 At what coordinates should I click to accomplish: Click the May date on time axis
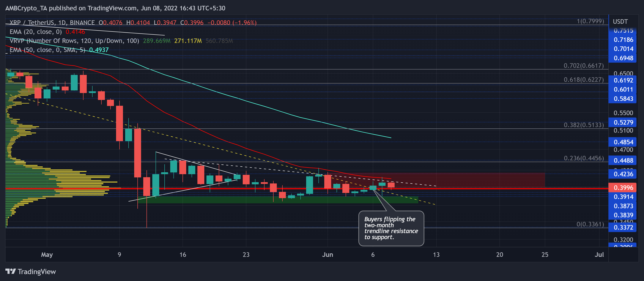47,255
